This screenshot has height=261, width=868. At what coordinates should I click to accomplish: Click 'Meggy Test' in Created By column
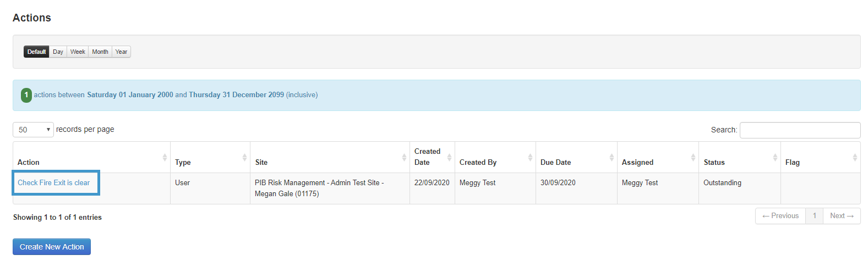coord(477,183)
